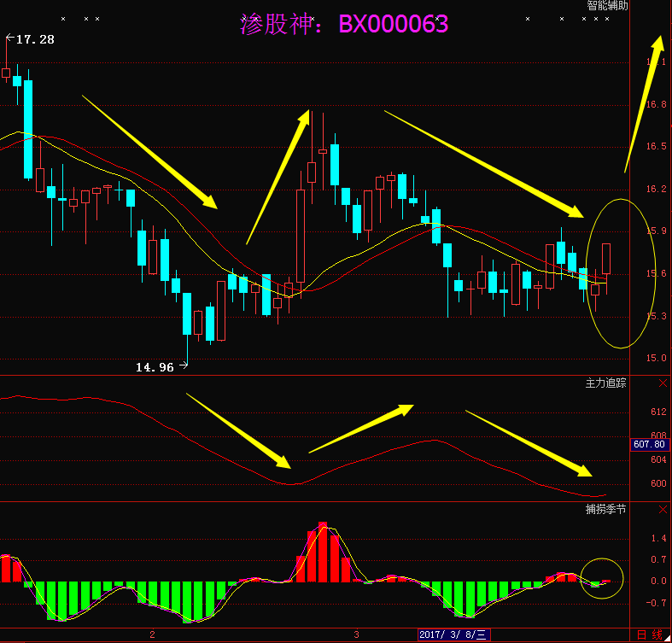
Task: Close the 主力追踪 indicator panel
Action: pyautogui.click(x=663, y=384)
